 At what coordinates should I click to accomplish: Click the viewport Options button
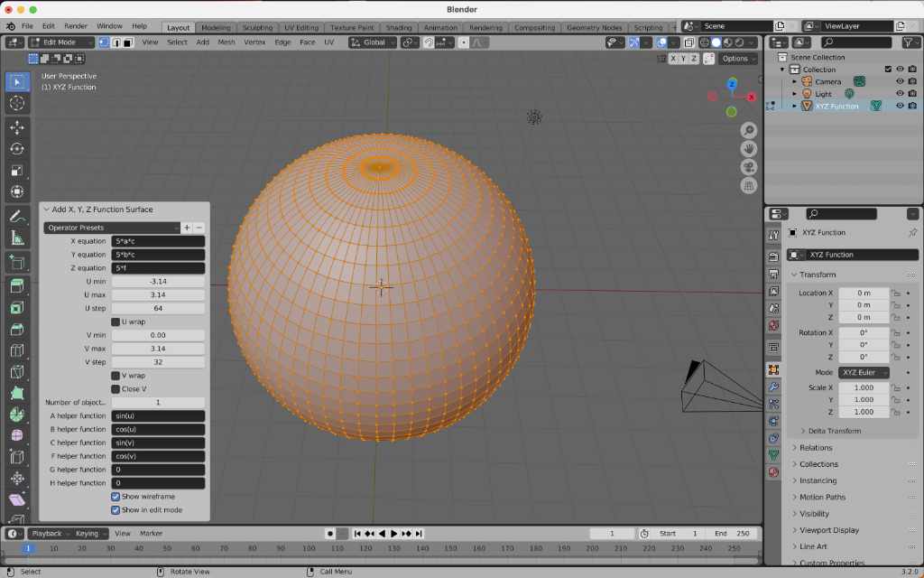click(x=738, y=59)
